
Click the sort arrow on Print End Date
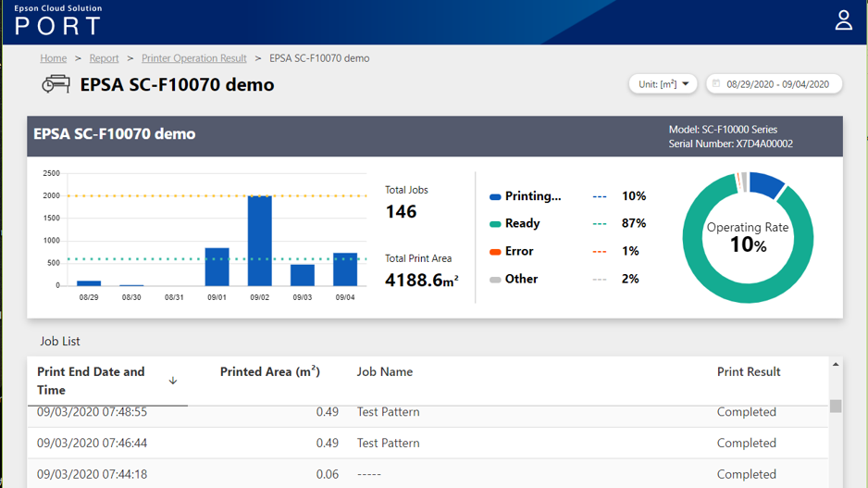point(173,381)
